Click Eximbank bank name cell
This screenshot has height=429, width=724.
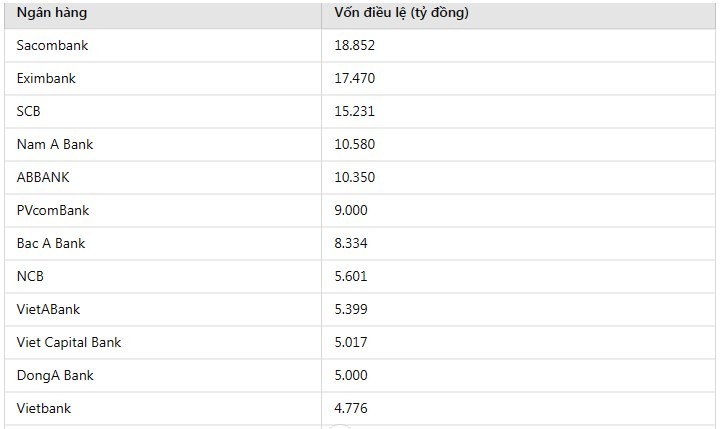46,78
